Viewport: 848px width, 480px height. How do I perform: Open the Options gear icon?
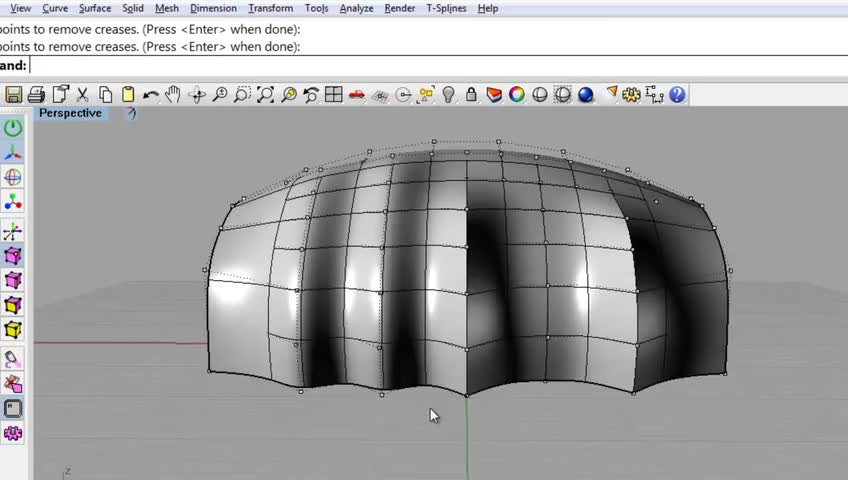pos(631,95)
